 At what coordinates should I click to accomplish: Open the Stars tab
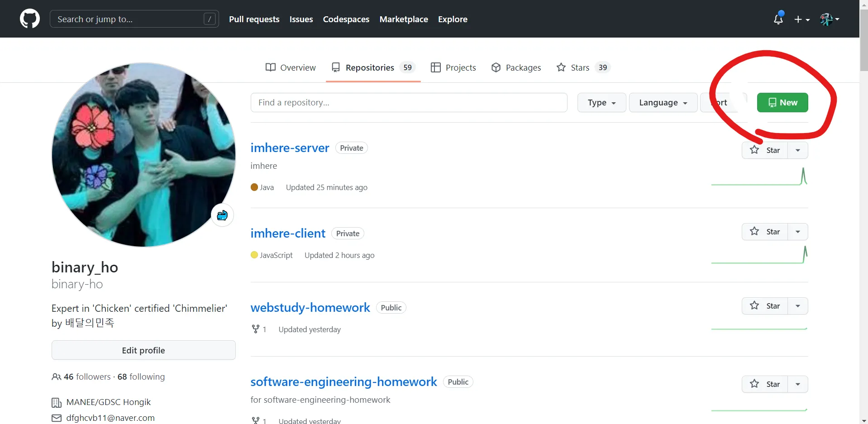coord(583,67)
